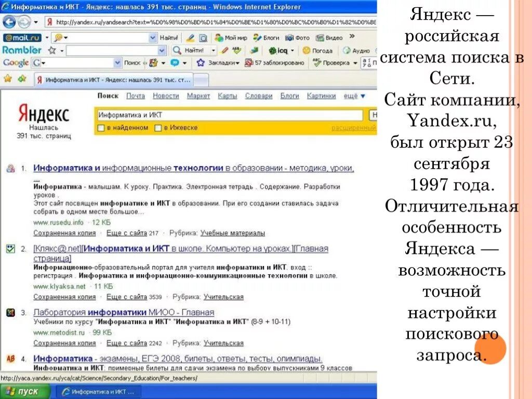Toggle the "в найденном" checkbox
This screenshot has height=399, width=532.
pos(101,128)
